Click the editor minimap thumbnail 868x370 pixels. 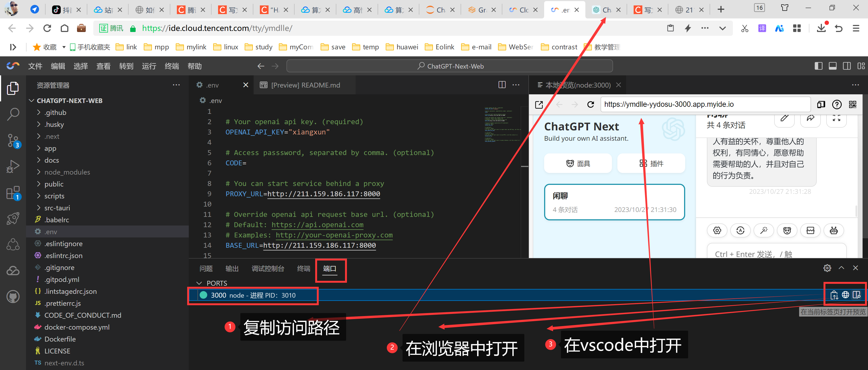click(x=502, y=125)
